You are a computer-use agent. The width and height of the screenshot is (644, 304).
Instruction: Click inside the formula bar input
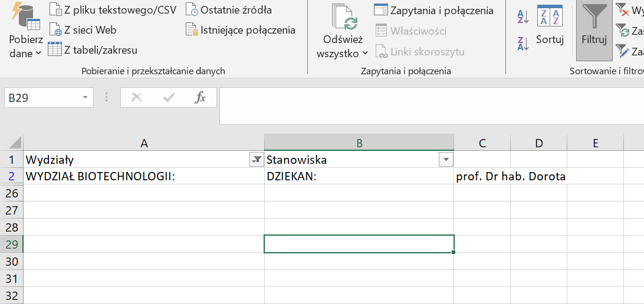coord(432,106)
